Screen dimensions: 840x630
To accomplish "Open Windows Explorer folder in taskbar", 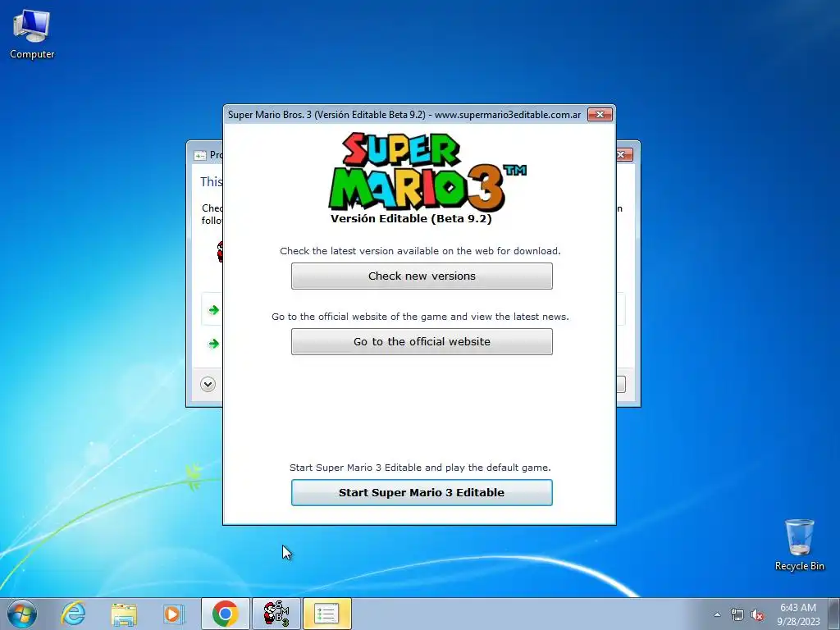I will pos(124,614).
